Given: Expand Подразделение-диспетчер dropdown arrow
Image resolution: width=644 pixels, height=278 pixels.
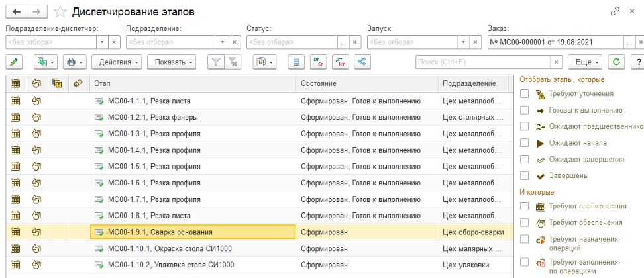Looking at the screenshot, I should (x=102, y=42).
